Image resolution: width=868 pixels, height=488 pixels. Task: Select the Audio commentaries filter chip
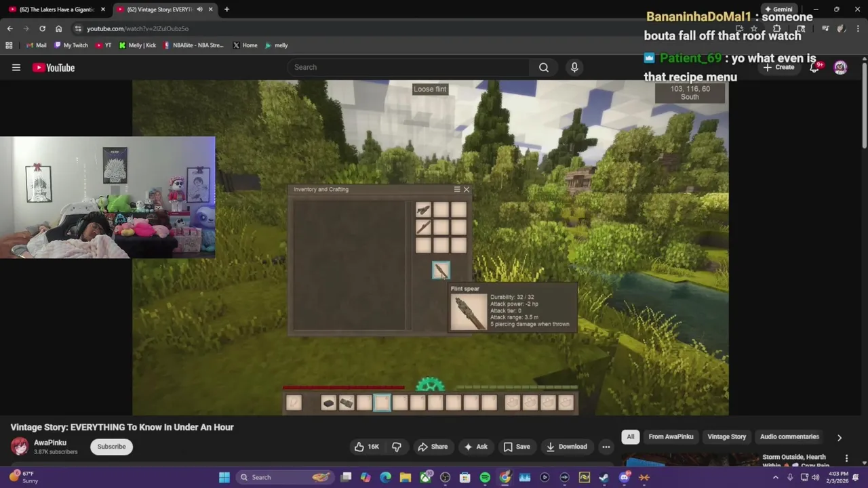tap(789, 437)
